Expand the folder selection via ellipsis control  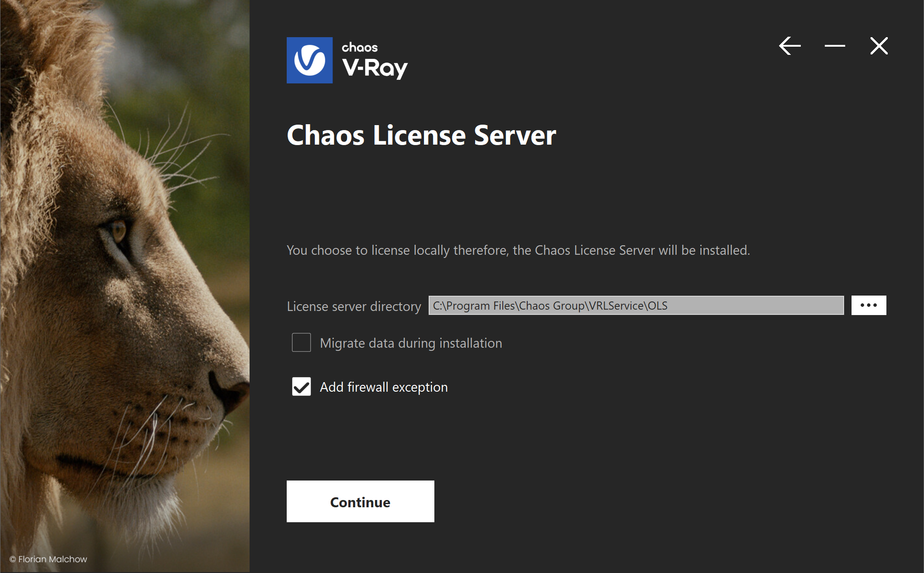tap(868, 305)
